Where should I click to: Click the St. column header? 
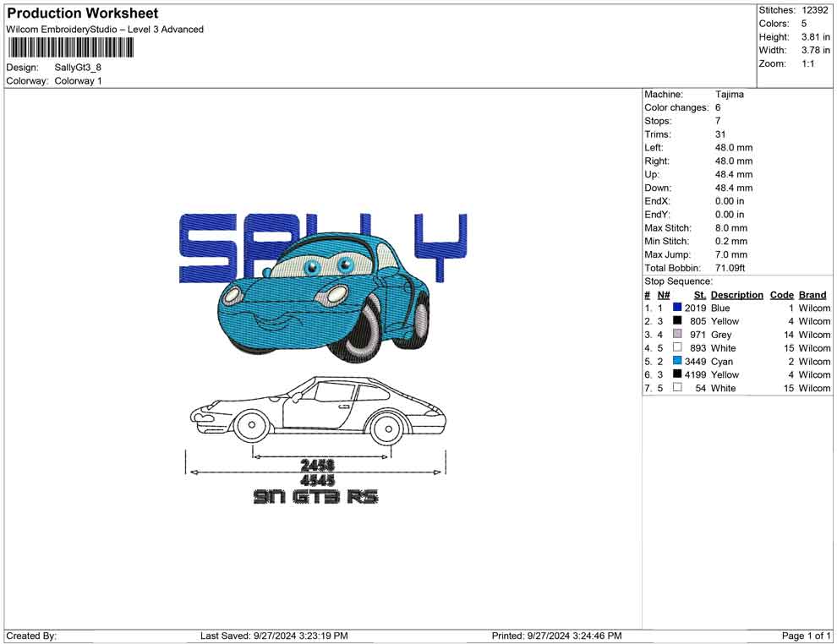coord(700,295)
